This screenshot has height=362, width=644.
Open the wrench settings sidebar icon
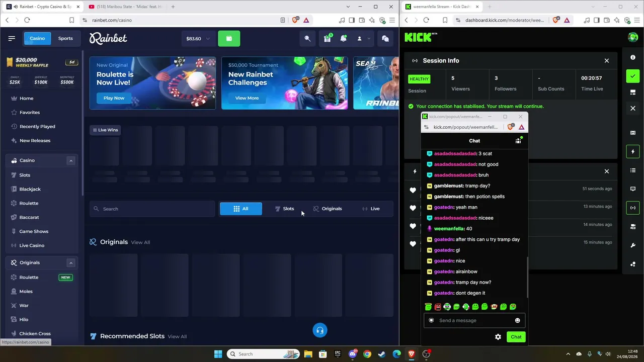[633, 245]
